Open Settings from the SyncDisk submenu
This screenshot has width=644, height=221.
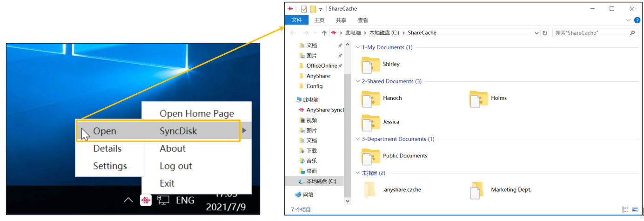click(110, 166)
